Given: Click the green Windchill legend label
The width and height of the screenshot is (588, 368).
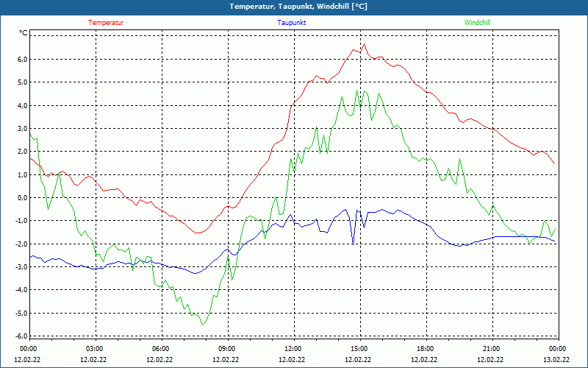Looking at the screenshot, I should pos(477,22).
